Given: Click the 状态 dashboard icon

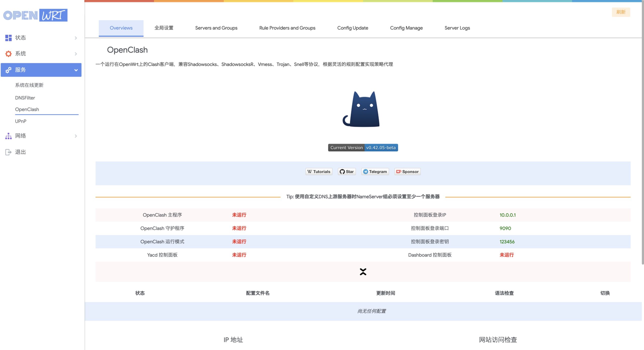Looking at the screenshot, I should click(x=8, y=38).
